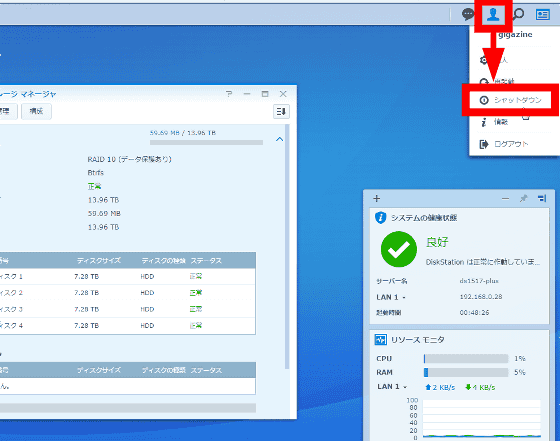Viewport: 560px width, 441px height.
Task: Open the notifications speech bubble icon
Action: (x=468, y=14)
